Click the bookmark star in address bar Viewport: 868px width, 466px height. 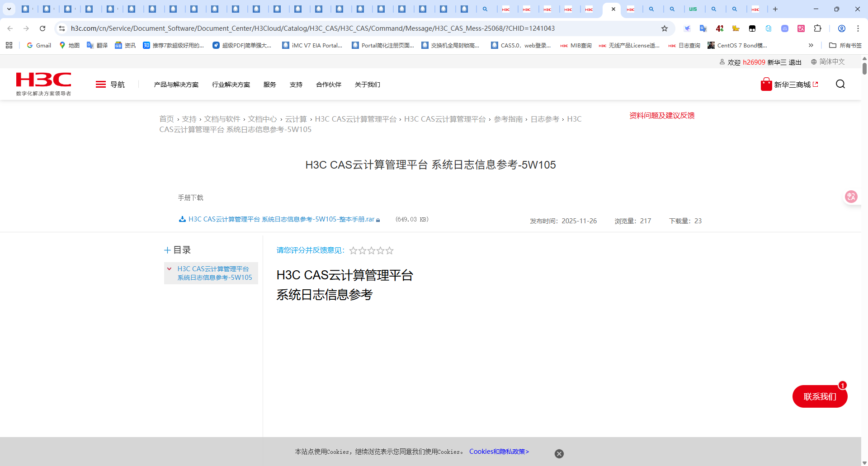[x=664, y=28]
